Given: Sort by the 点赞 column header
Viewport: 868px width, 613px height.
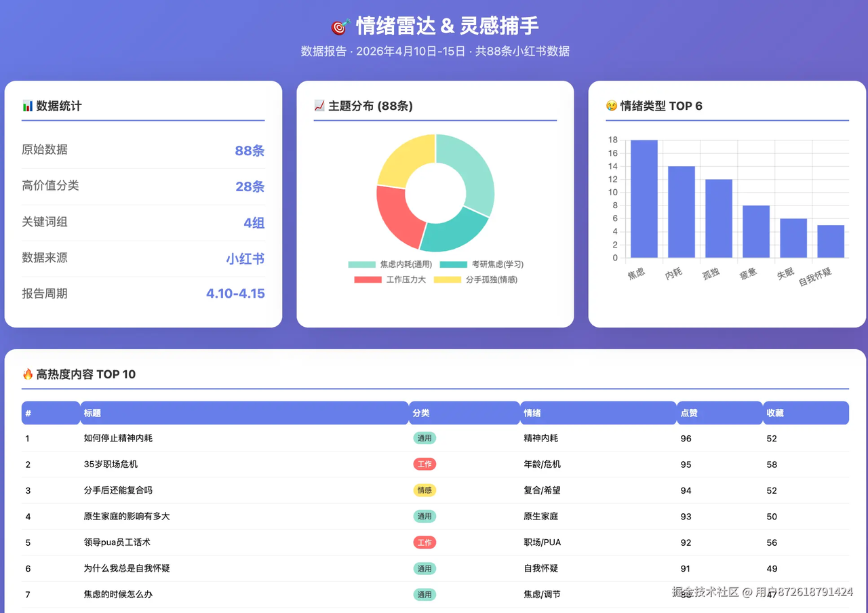Looking at the screenshot, I should pos(719,413).
